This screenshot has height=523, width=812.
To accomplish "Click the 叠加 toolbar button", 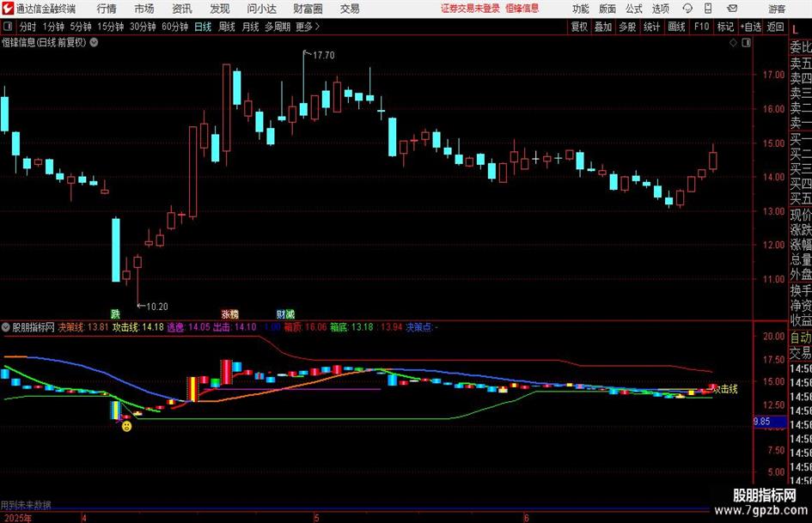I will [603, 27].
